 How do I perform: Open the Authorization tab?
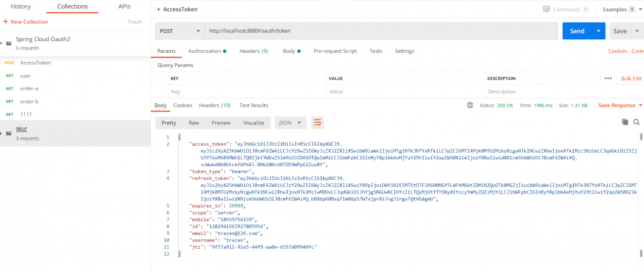[x=208, y=52]
